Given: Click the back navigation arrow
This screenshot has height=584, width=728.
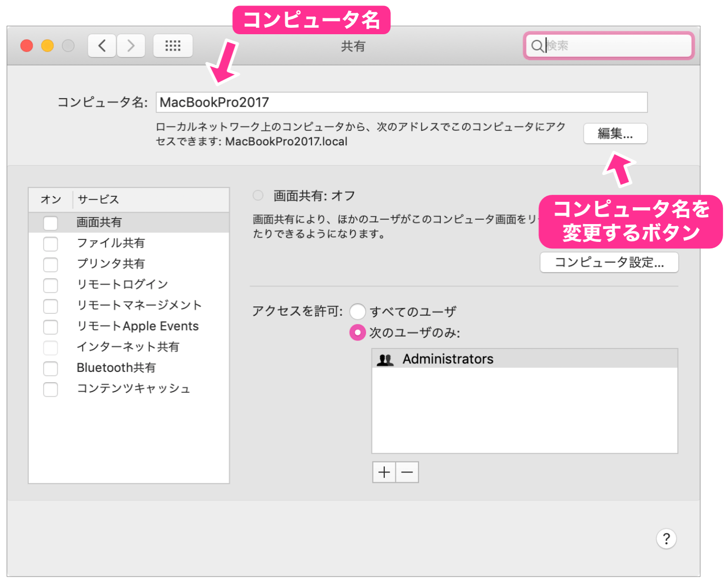Looking at the screenshot, I should click(101, 46).
